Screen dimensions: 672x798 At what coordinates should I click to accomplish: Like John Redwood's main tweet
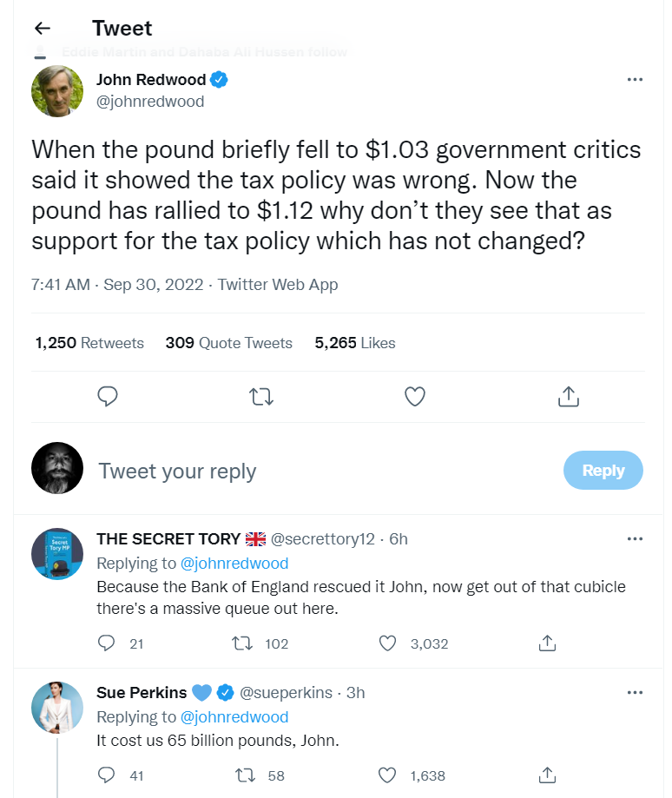point(415,397)
